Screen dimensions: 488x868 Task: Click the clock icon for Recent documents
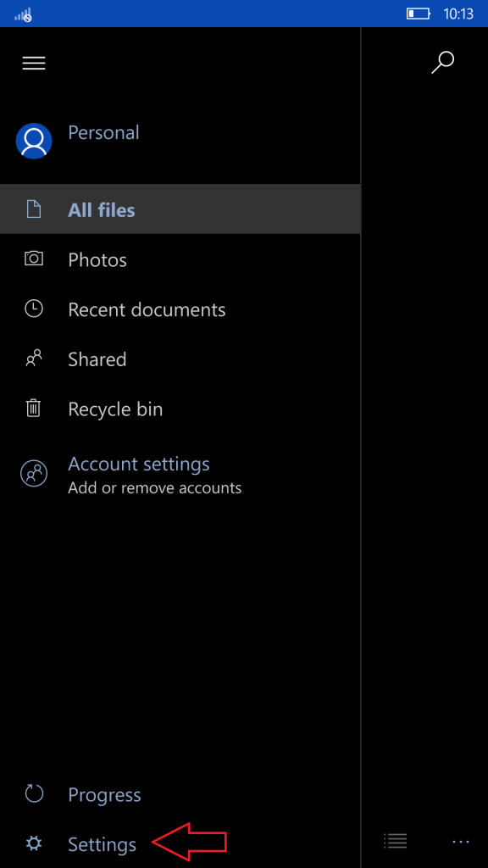click(x=34, y=309)
